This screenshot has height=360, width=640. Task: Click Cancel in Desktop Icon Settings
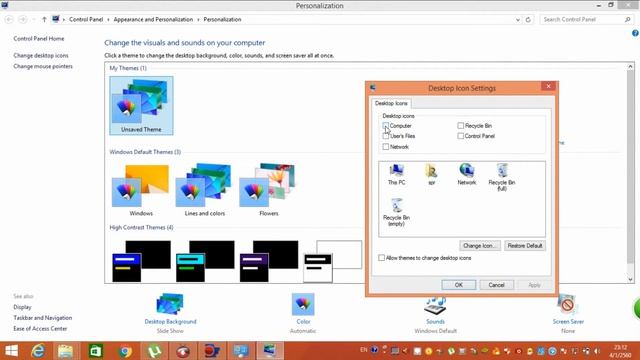[496, 285]
